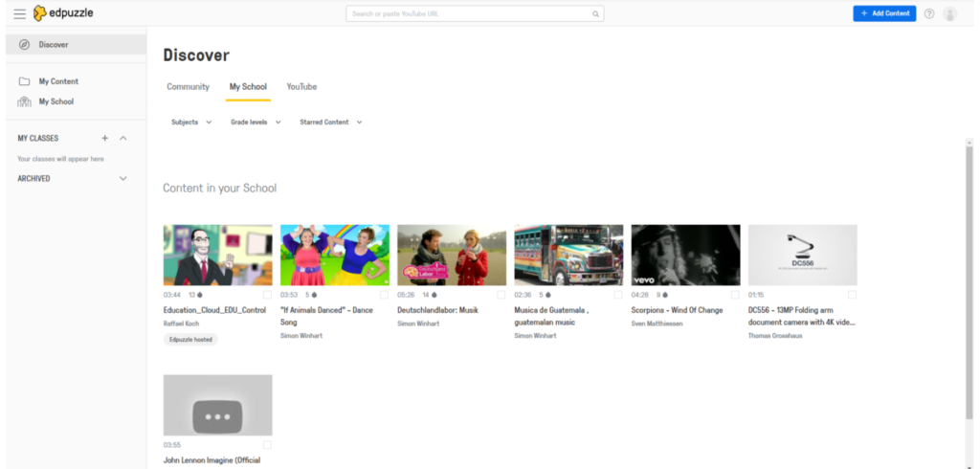980x469 pixels.
Task: Add a new class with plus icon
Action: pyautogui.click(x=105, y=138)
